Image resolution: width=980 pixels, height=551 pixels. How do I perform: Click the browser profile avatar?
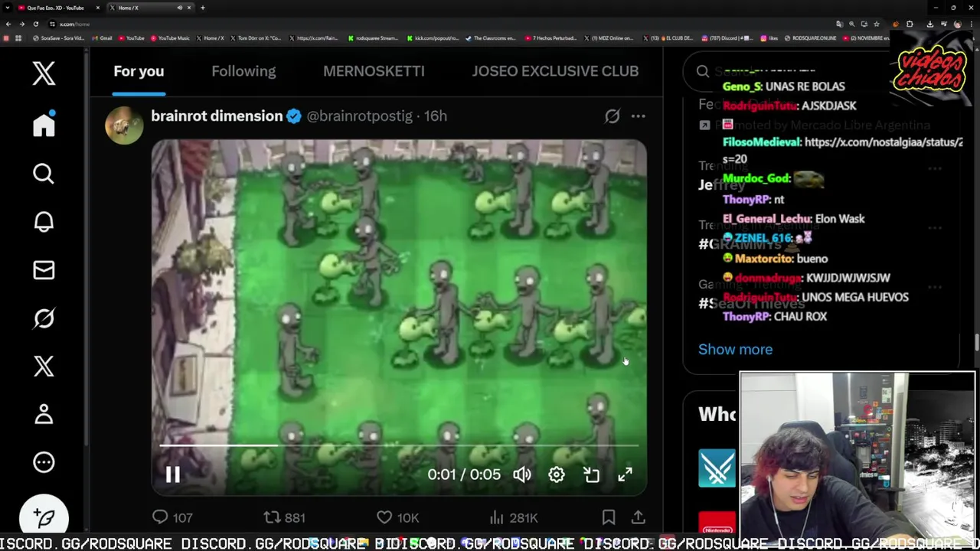tap(957, 24)
